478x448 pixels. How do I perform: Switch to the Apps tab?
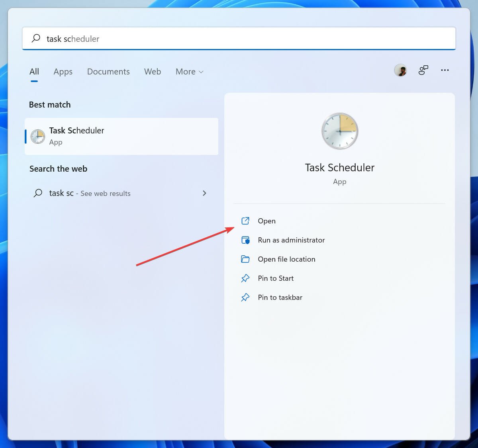63,72
